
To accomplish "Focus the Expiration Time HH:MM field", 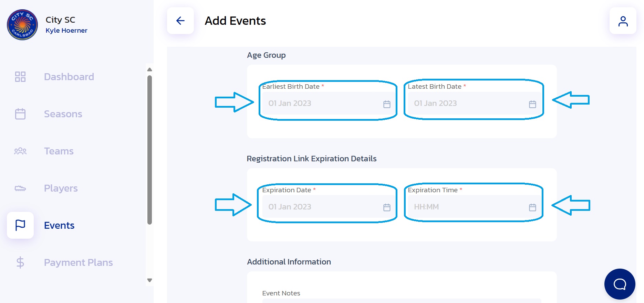I will coord(474,206).
